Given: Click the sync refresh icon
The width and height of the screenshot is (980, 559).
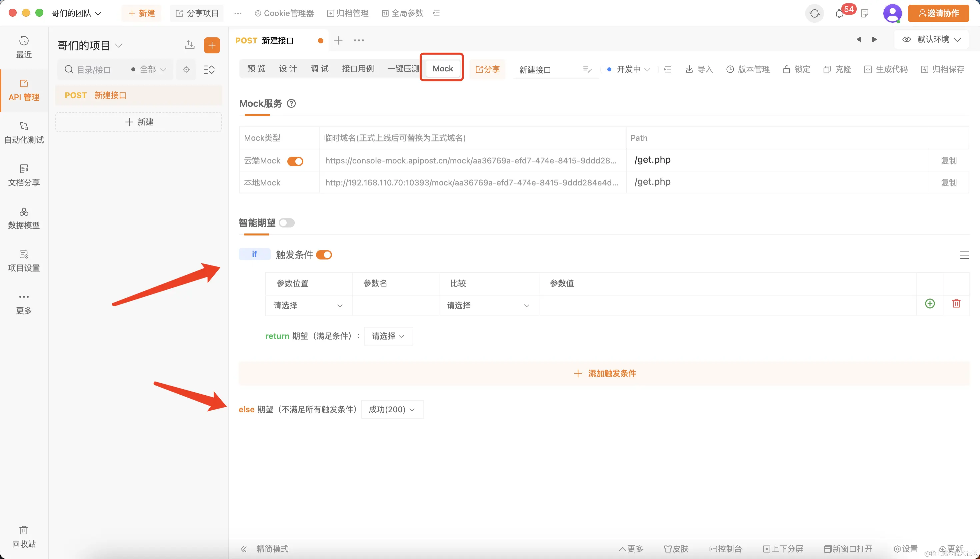Looking at the screenshot, I should click(x=814, y=14).
